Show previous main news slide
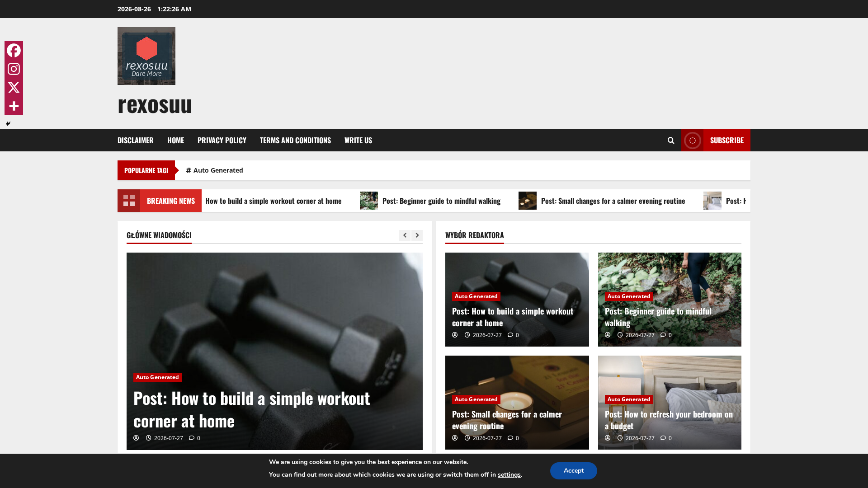Image resolution: width=868 pixels, height=488 pixels. [405, 235]
